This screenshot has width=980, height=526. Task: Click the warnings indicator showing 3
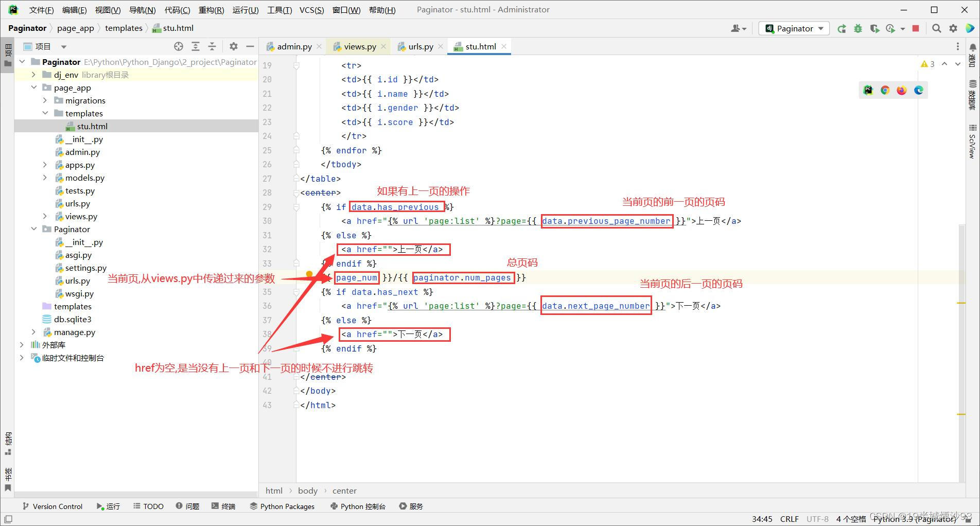coord(927,64)
